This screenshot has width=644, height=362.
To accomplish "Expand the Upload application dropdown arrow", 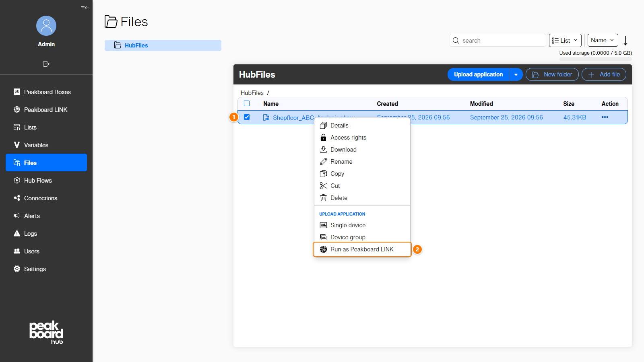I will (x=516, y=74).
